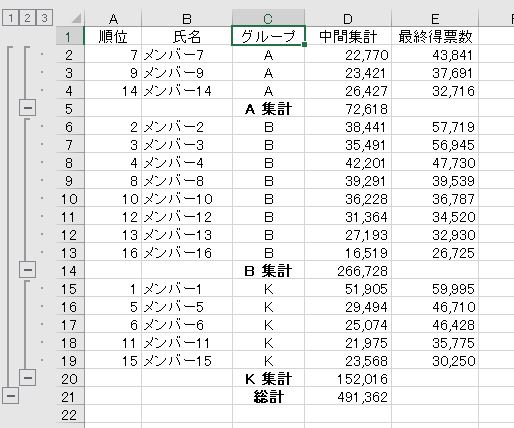Select the cell メンバー1

tap(187, 288)
